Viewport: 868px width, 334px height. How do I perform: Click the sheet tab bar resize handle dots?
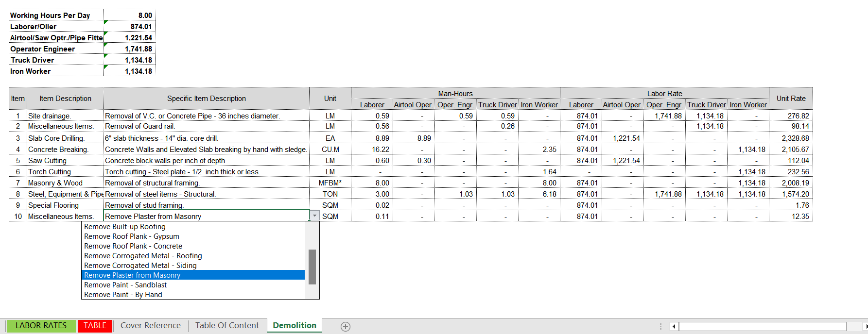[660, 326]
